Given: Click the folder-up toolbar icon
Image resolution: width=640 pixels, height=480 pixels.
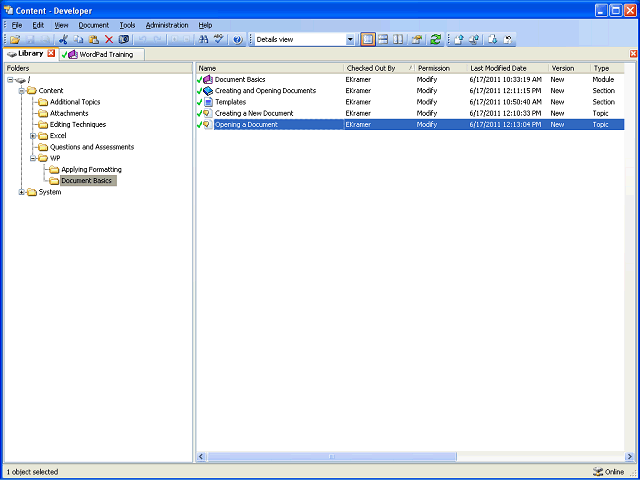Looking at the screenshot, I should click(416, 40).
